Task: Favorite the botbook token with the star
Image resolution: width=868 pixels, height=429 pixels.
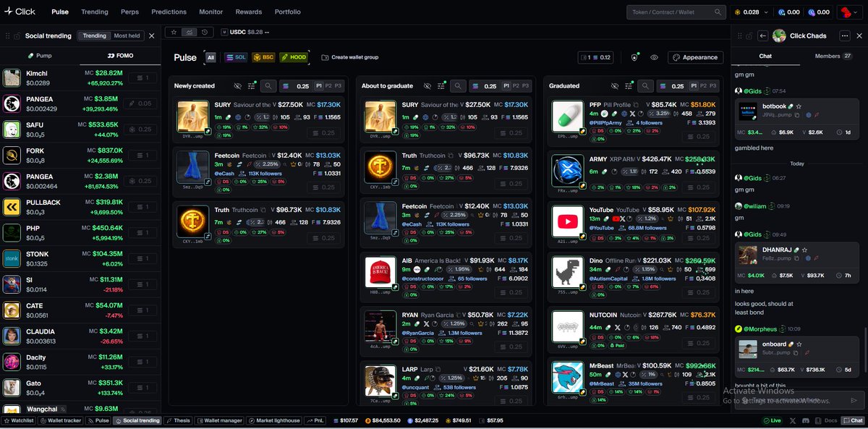Action: click(x=799, y=106)
